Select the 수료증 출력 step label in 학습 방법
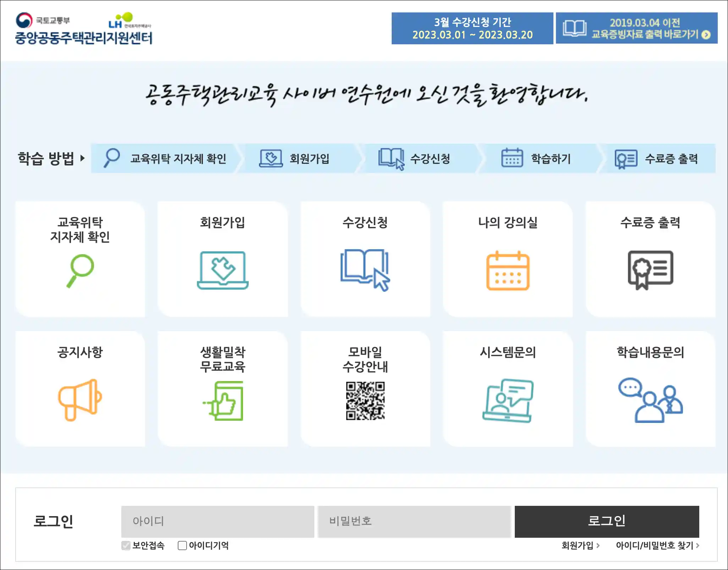The image size is (728, 570). [672, 158]
